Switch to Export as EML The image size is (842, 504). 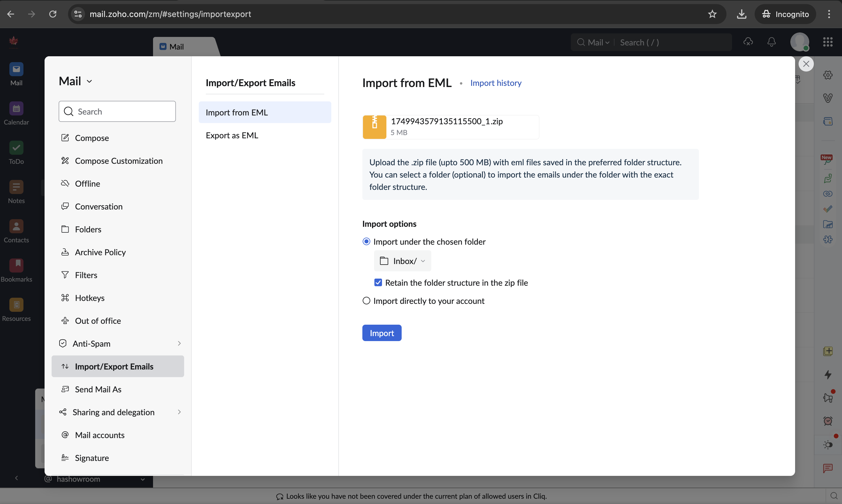pos(232,135)
